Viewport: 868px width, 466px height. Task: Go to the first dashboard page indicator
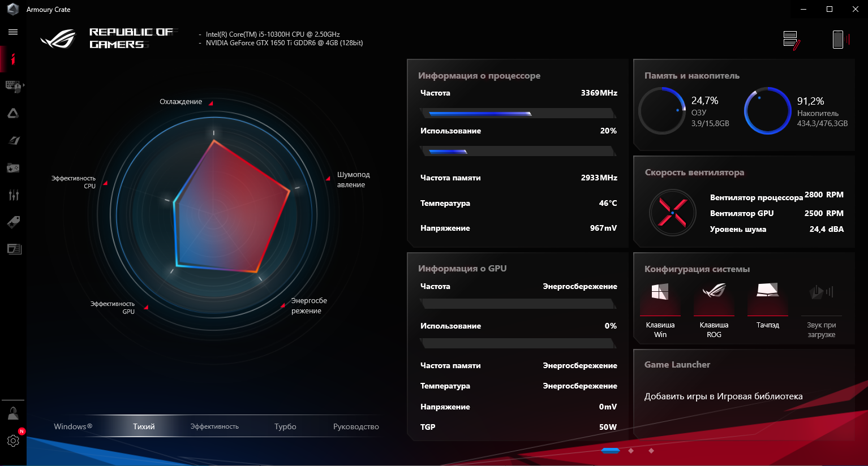[611, 451]
